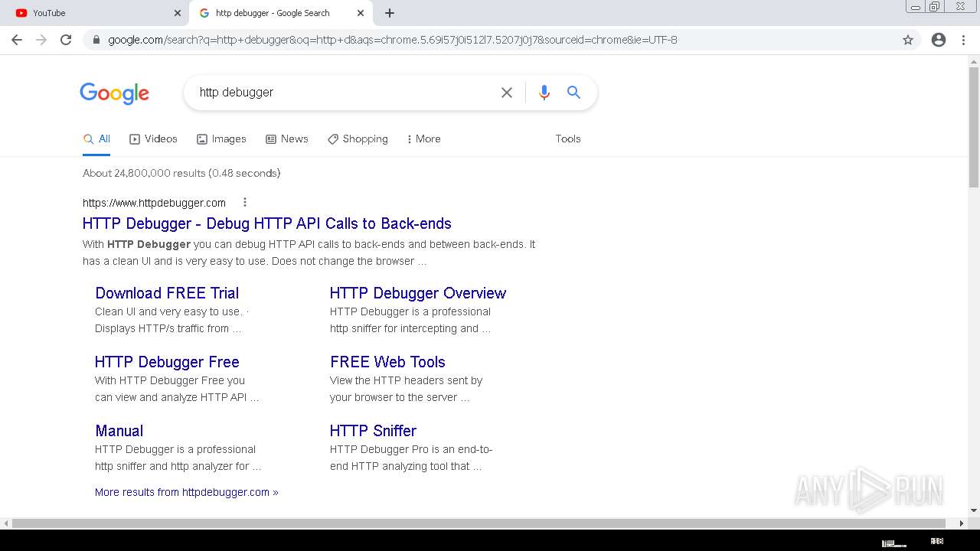Minimize the Chrome window
The height and width of the screenshot is (551, 980).
point(915,7)
